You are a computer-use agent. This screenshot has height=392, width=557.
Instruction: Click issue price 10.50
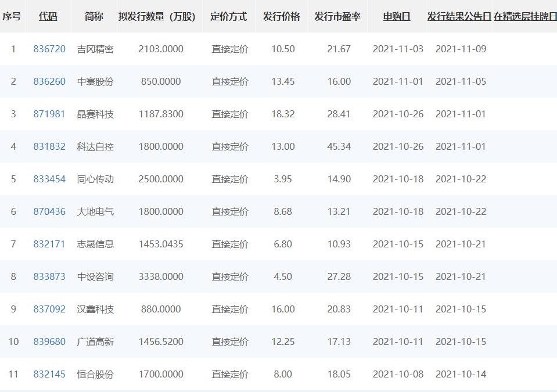(283, 49)
